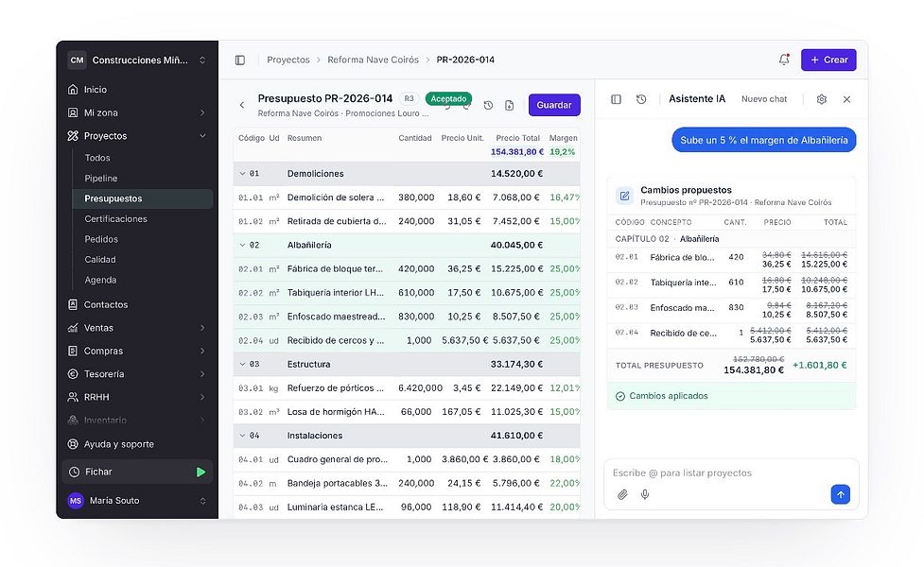The height and width of the screenshot is (567, 924).
Task: Open María Souto user menu
Action: click(137, 501)
